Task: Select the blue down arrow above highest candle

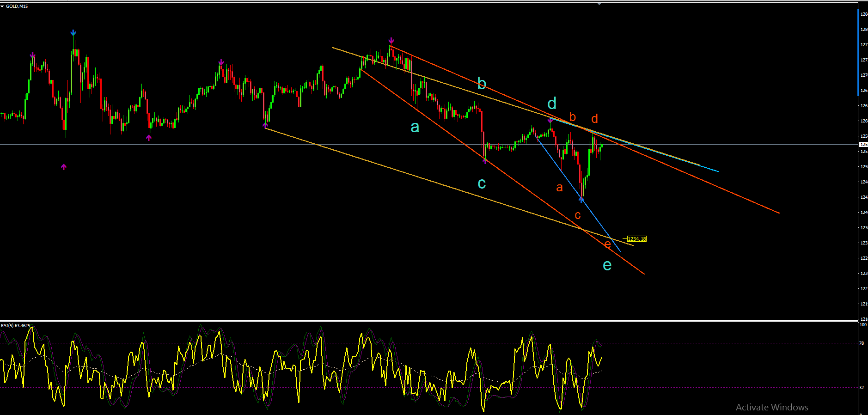Action: [73, 33]
